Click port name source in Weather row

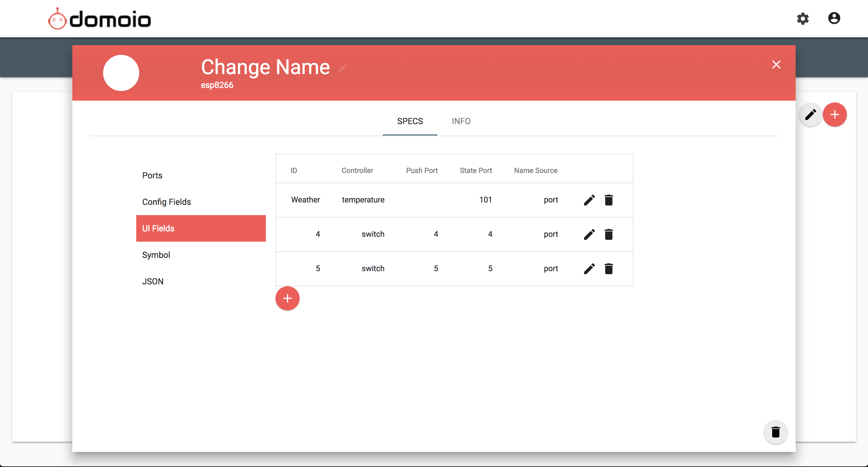tap(551, 200)
